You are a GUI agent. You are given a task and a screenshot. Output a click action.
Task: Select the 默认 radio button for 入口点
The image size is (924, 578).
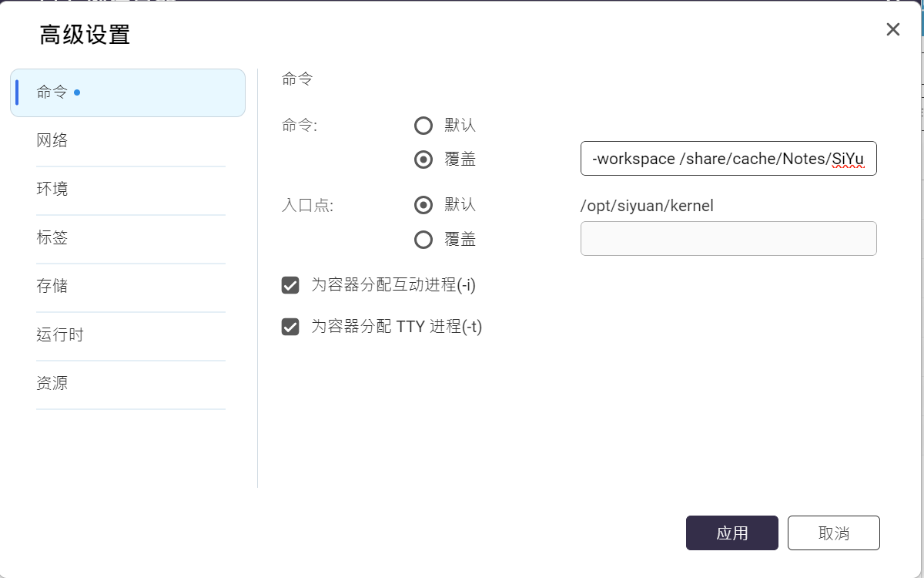click(x=423, y=205)
